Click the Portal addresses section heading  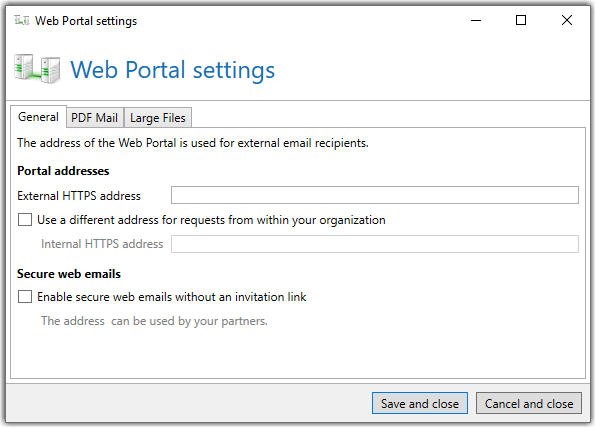[63, 171]
